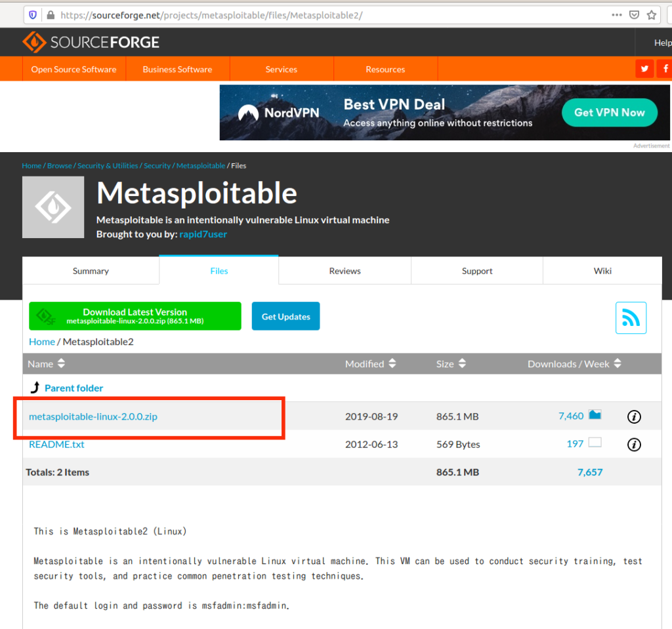Viewport: 672px width, 629px height.
Task: Open the Business Software menu
Action: (x=177, y=69)
